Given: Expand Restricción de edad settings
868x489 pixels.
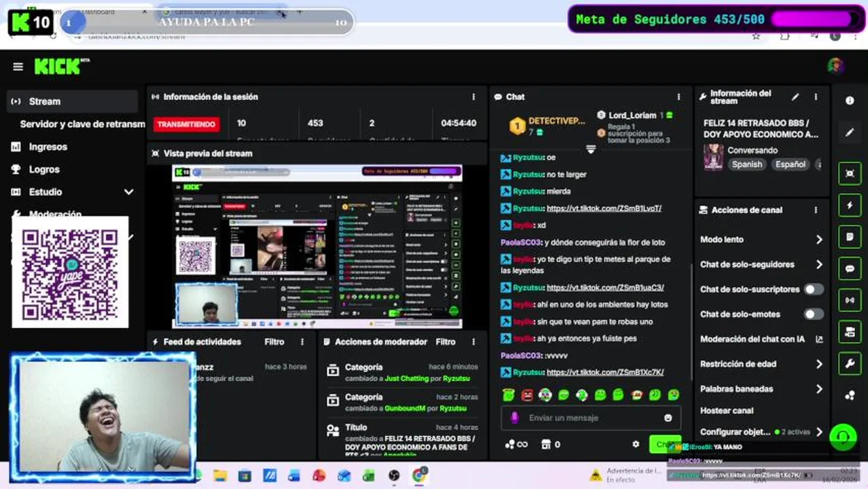Looking at the screenshot, I should pyautogui.click(x=819, y=364).
